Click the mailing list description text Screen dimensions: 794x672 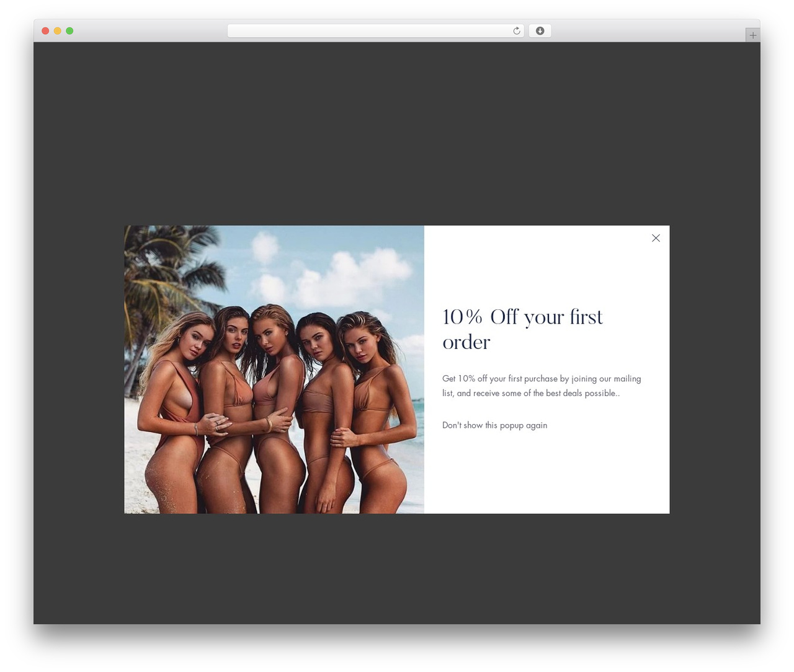(x=542, y=386)
